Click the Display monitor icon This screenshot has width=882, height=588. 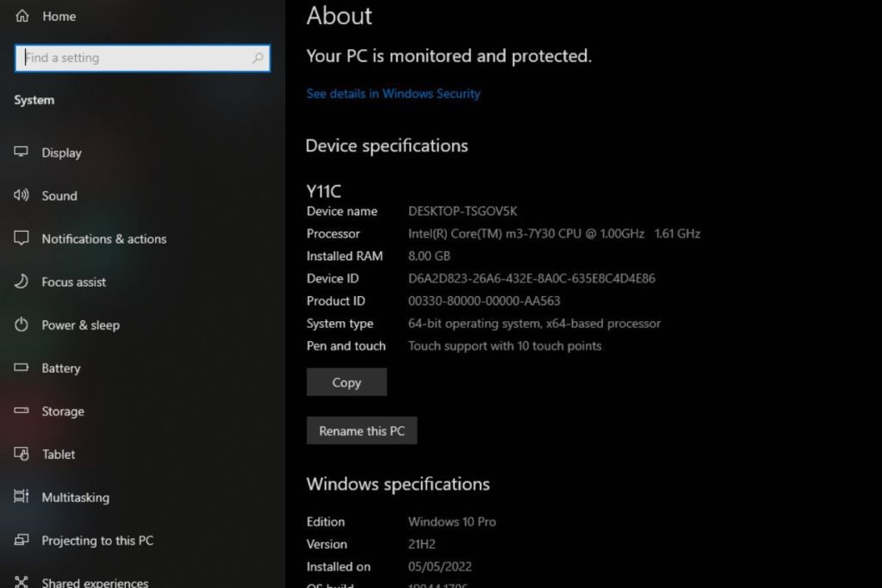[22, 152]
